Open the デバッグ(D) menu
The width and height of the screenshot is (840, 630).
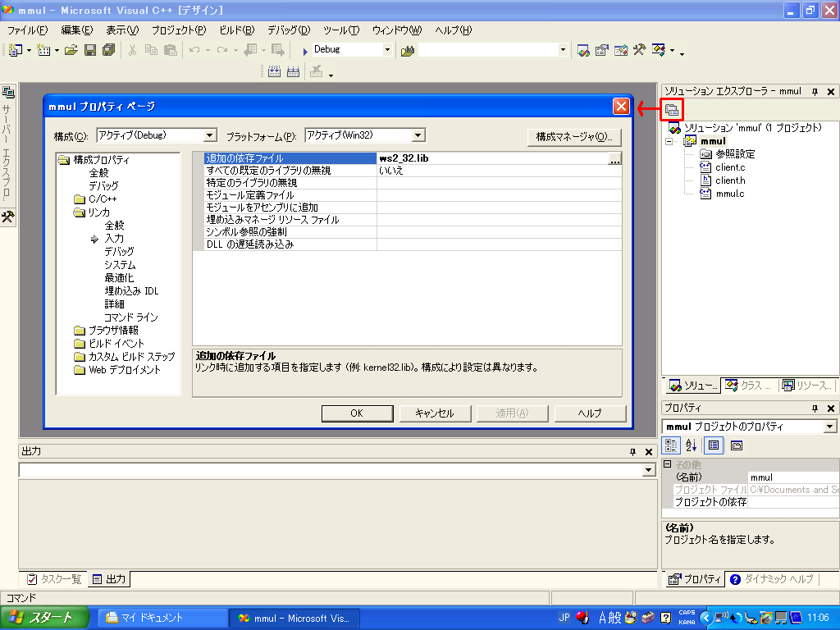289,30
